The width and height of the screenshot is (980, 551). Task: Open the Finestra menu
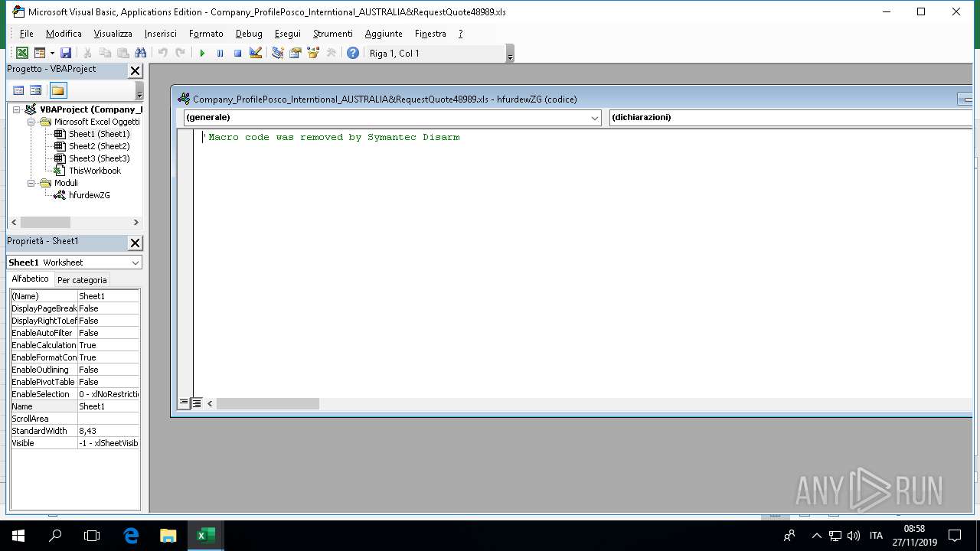click(430, 34)
